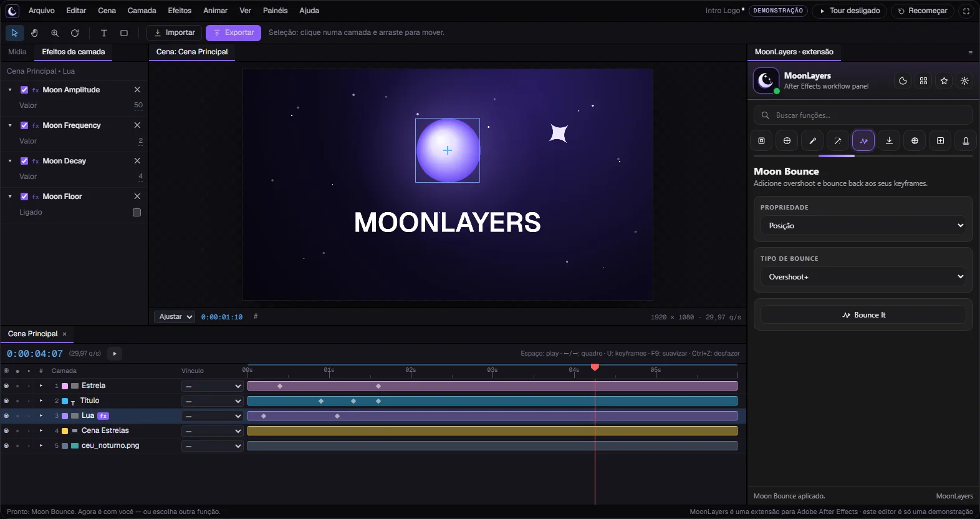980x519 pixels.
Task: Select the magic wand function in MoonLayers
Action: click(x=838, y=141)
